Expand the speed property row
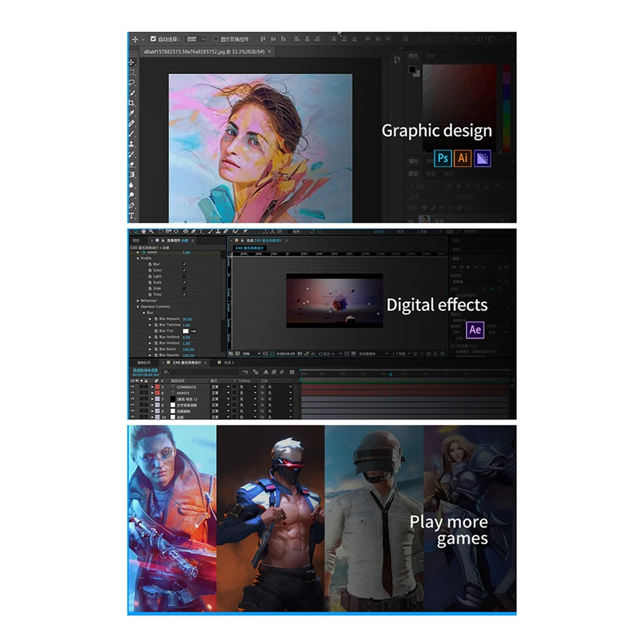This screenshot has height=644, width=644. click(x=138, y=252)
